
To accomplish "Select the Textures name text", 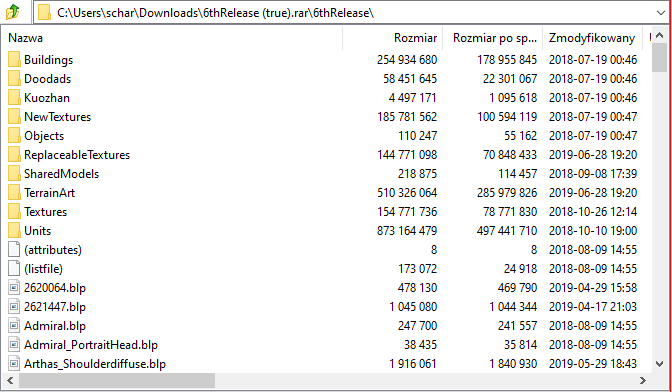I will pyautogui.click(x=45, y=212).
